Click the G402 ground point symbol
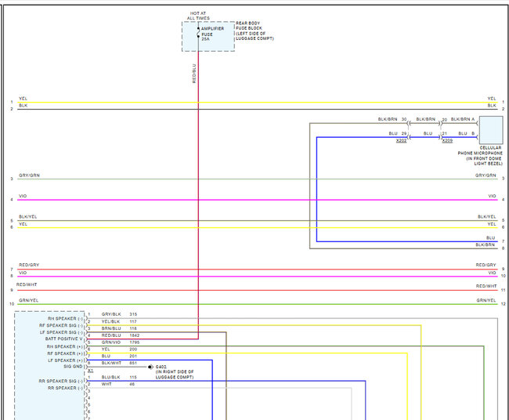Image resolution: width=509 pixels, height=420 pixels. pyautogui.click(x=150, y=367)
